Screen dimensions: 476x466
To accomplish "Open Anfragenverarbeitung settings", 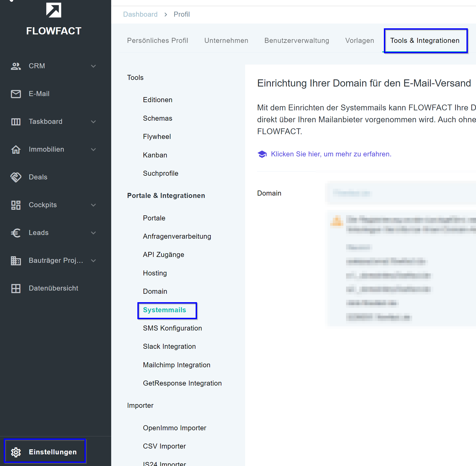I will point(177,236).
